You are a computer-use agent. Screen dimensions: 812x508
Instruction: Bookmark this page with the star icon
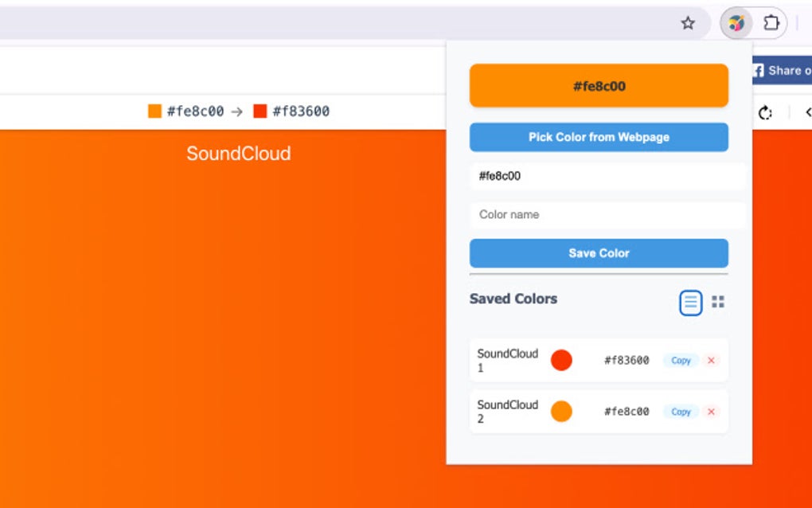(x=688, y=24)
